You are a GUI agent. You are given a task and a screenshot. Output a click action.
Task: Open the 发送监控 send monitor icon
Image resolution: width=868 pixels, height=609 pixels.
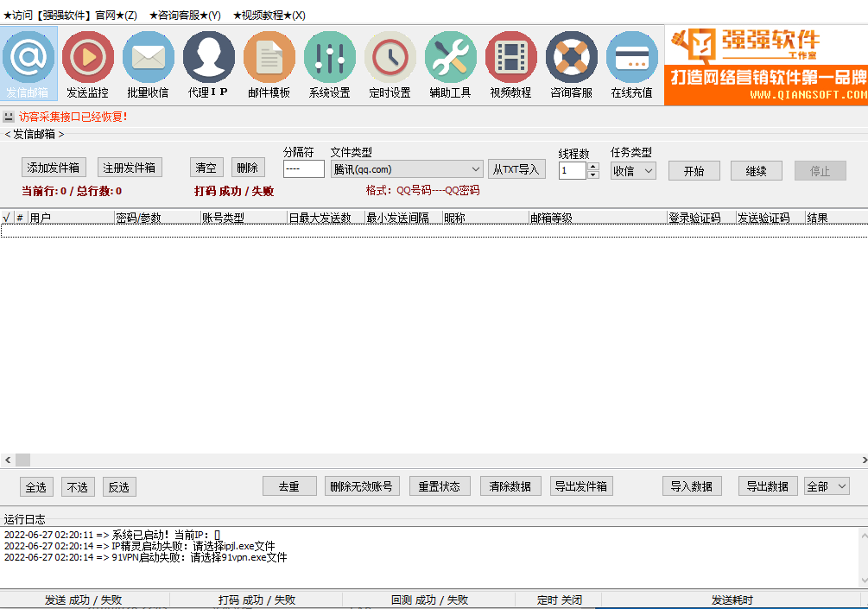87,64
